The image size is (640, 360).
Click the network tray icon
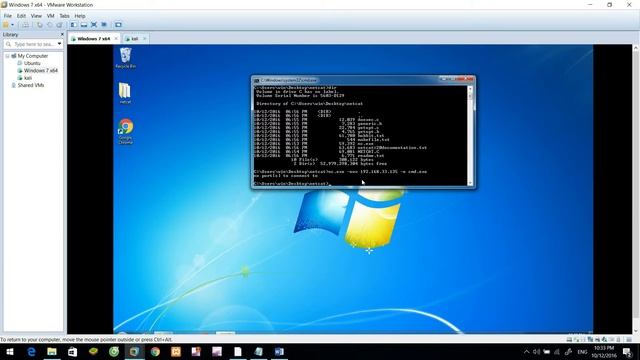click(x=557, y=352)
